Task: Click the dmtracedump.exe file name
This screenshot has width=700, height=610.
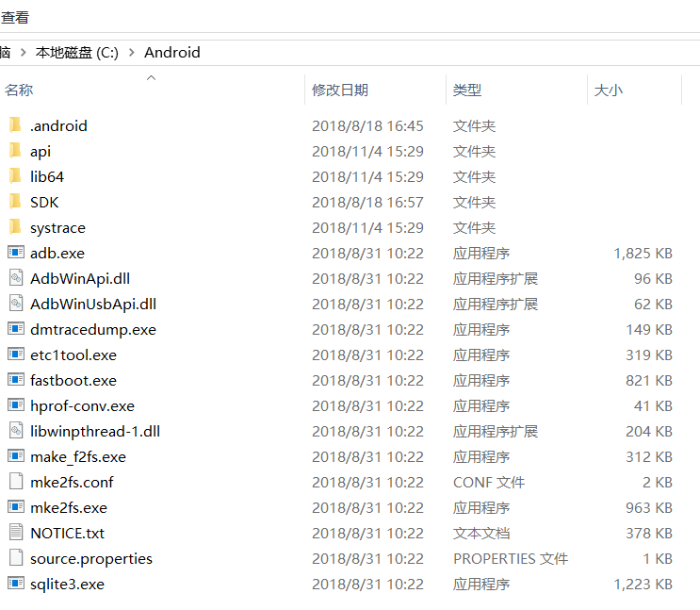Action: (x=93, y=330)
